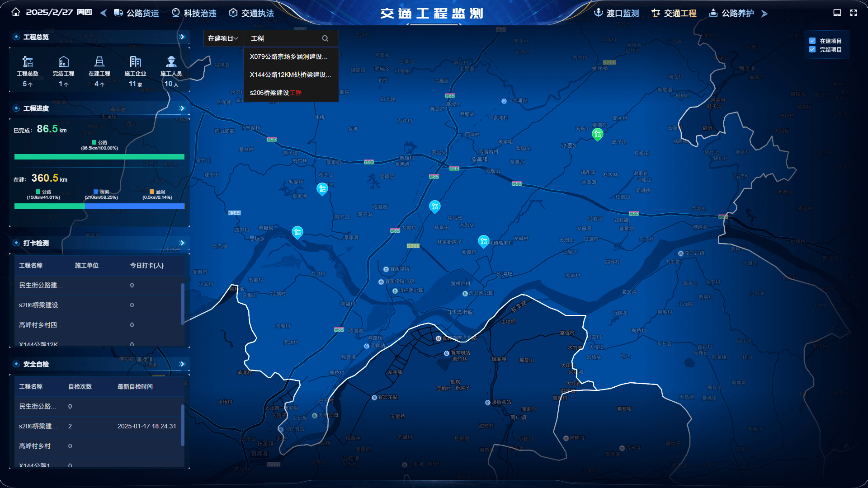Open the 在建项目 dropdown filter
Image resolution: width=868 pixels, height=488 pixels.
click(223, 38)
